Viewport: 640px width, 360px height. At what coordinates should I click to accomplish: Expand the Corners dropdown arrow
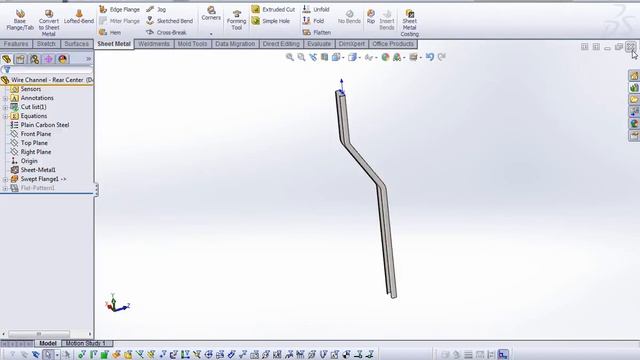point(211,34)
